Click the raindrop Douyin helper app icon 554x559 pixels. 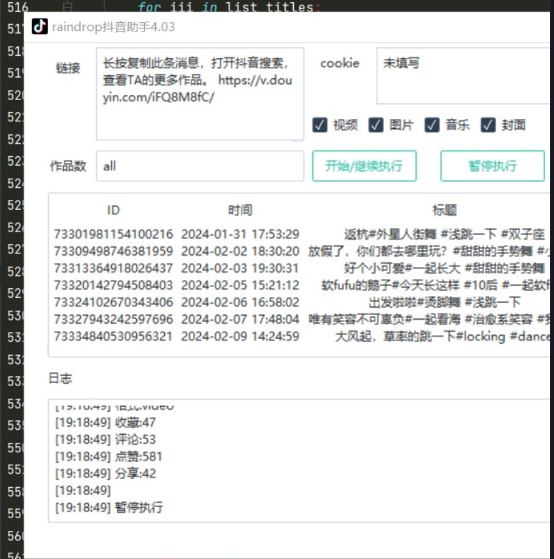(x=40, y=26)
